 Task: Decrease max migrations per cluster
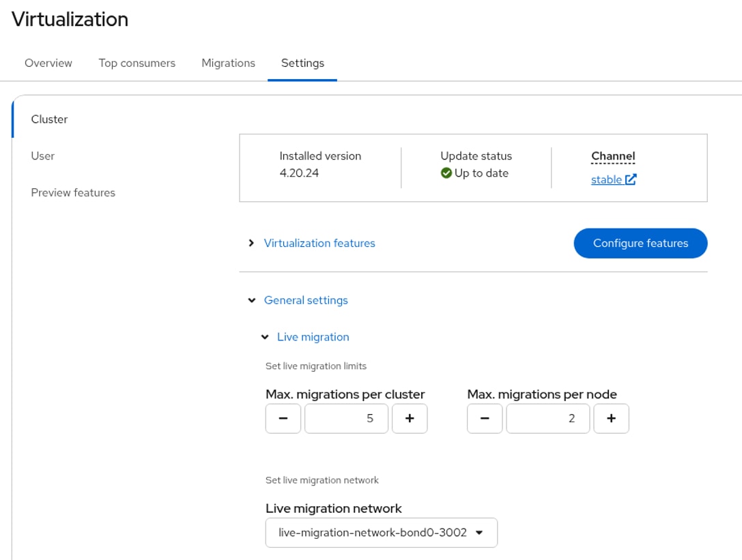[x=283, y=419]
